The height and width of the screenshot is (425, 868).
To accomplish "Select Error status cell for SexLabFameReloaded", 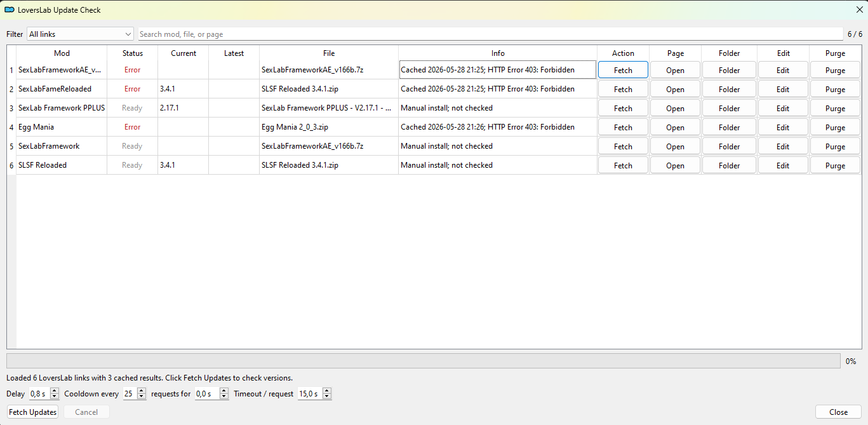I will (133, 89).
